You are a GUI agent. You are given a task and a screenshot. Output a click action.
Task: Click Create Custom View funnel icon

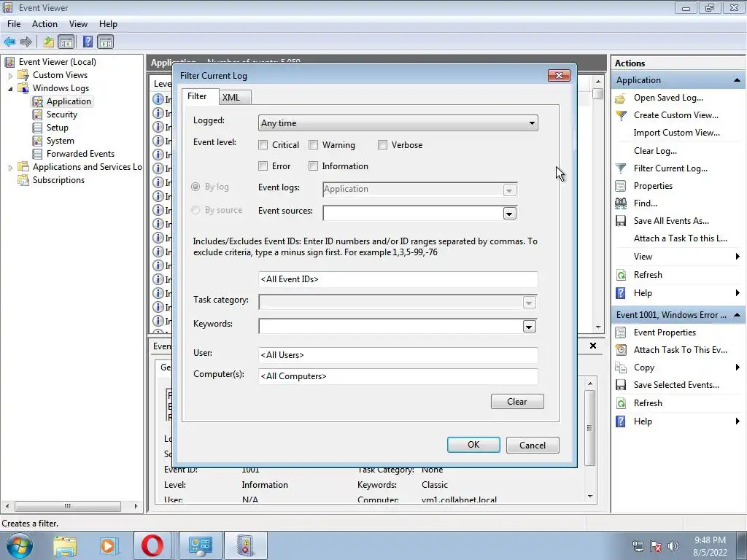620,115
